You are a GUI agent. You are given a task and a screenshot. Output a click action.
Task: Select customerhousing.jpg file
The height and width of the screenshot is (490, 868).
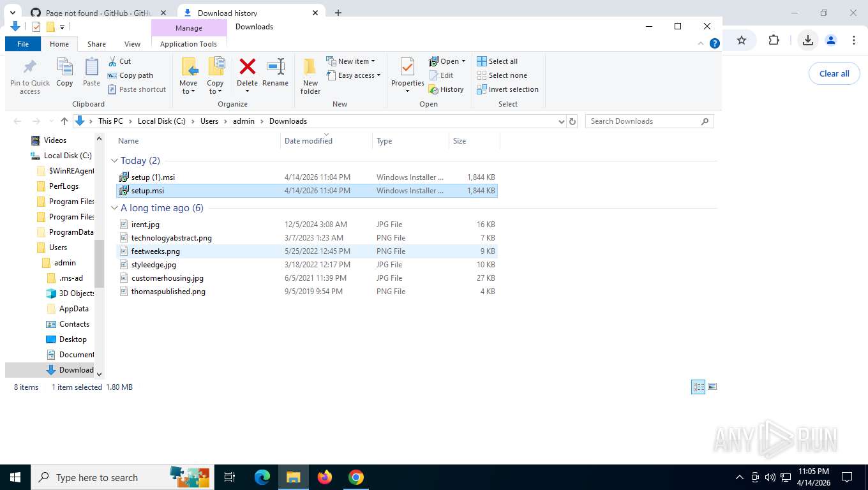(x=306, y=278)
